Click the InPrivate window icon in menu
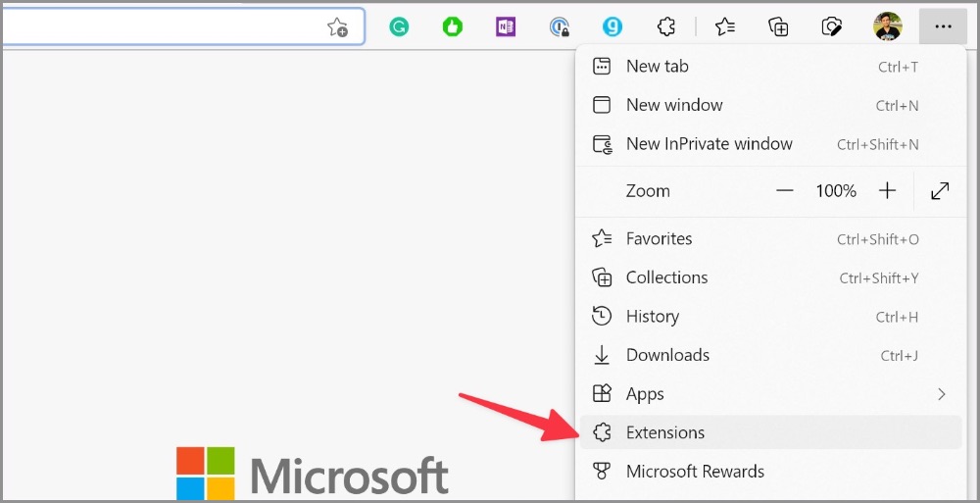Image resolution: width=980 pixels, height=503 pixels. point(602,144)
